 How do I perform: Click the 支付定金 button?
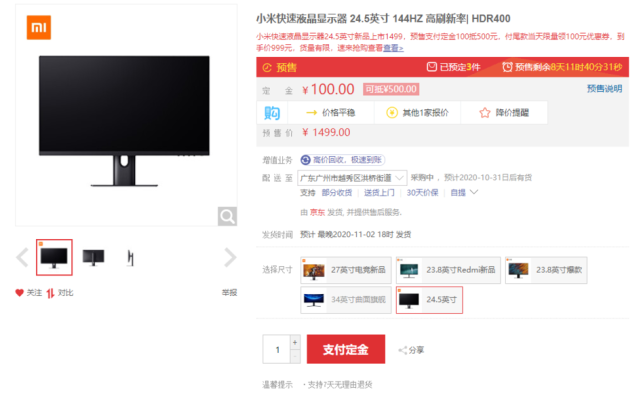pos(346,349)
